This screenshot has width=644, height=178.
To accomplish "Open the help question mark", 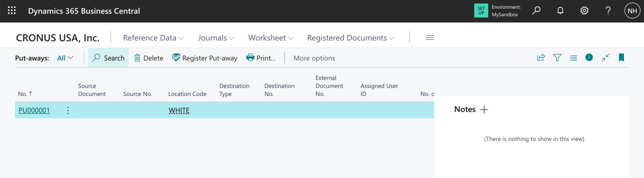I will 608,11.
